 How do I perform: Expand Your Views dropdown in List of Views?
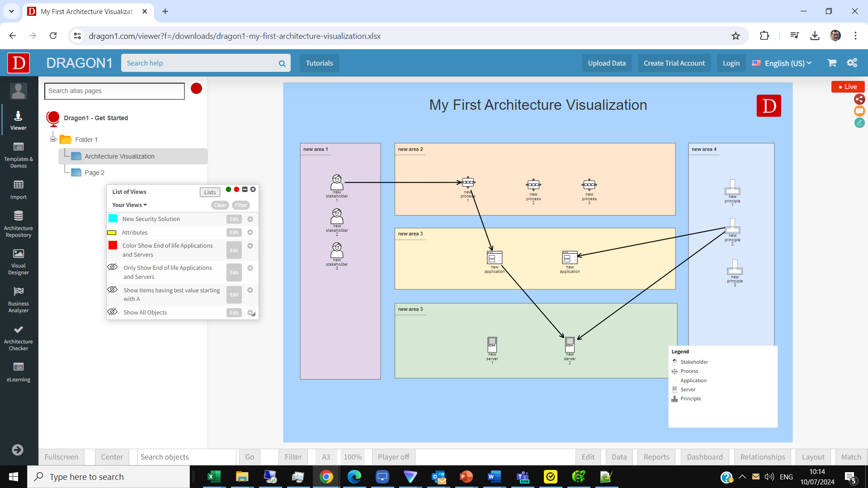[x=129, y=204]
